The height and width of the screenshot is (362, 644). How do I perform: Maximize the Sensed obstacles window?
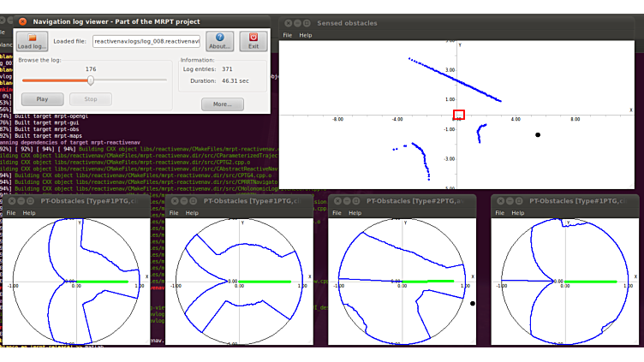[x=307, y=23]
